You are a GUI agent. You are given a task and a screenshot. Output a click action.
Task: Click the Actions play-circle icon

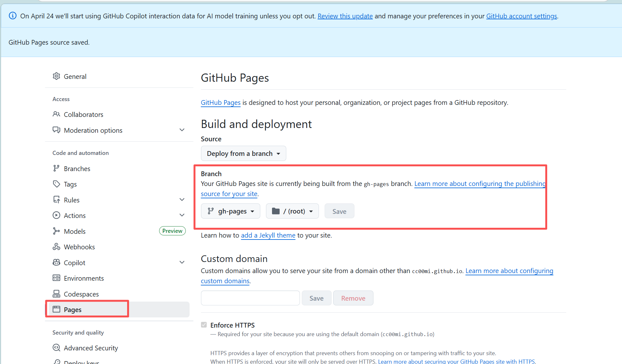[x=56, y=215]
